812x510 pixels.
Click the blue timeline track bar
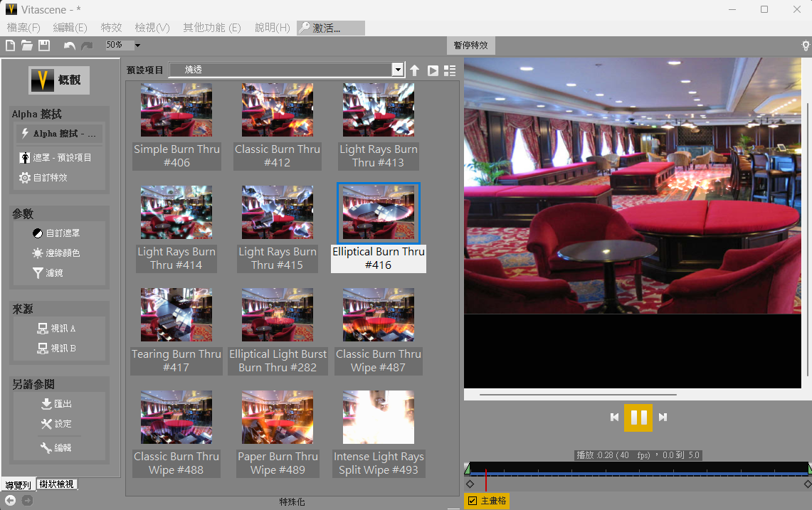(638, 474)
